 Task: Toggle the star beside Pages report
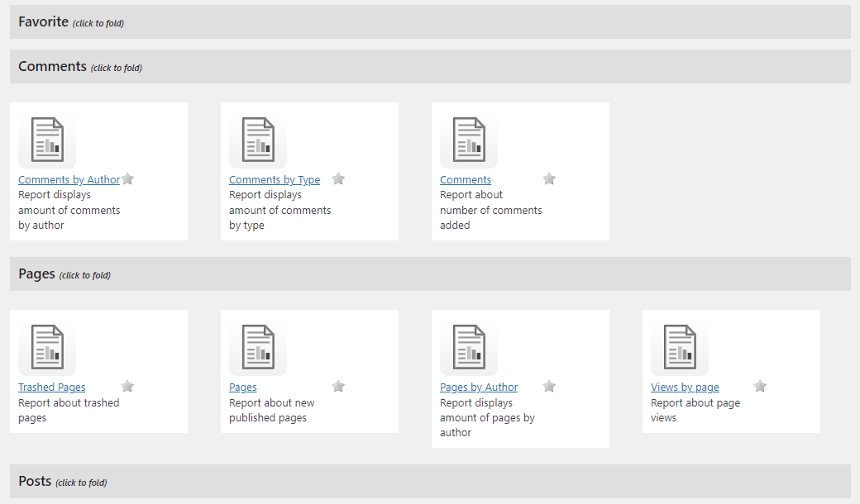[338, 387]
